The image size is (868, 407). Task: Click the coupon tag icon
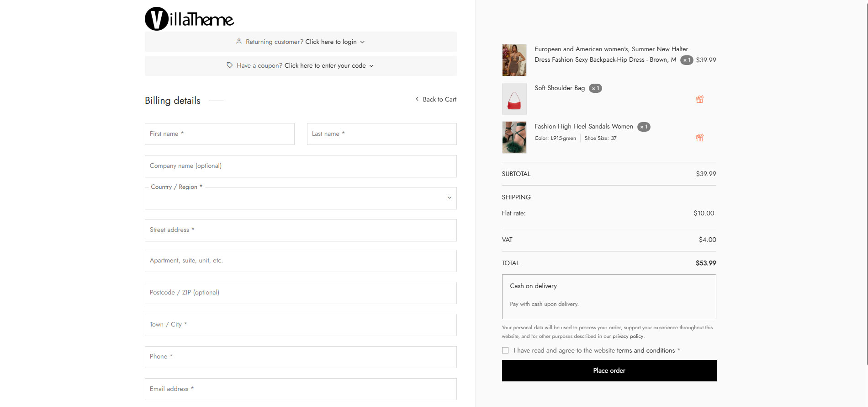click(230, 65)
